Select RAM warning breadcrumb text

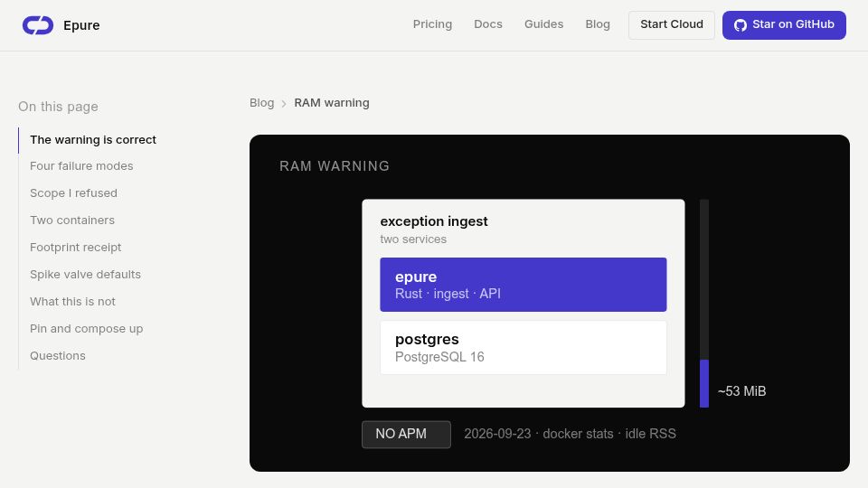332,103
